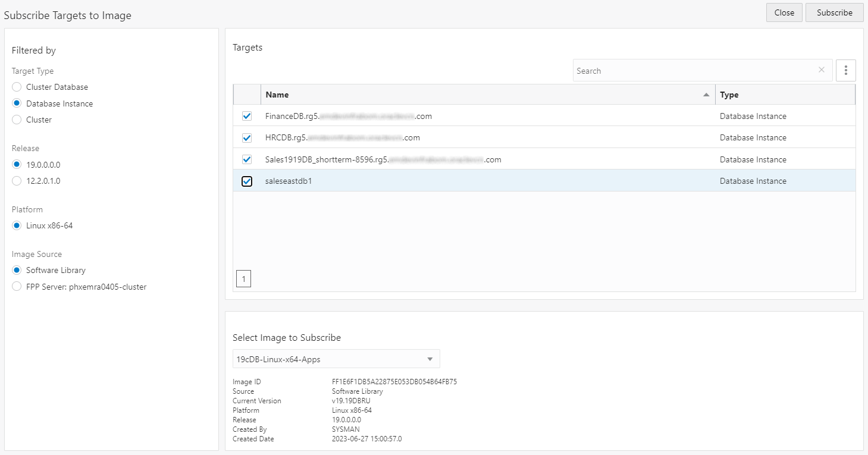Click the Close button

784,12
